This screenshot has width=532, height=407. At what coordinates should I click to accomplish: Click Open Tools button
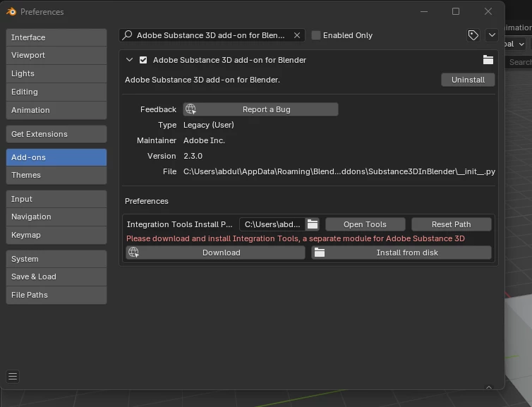(365, 224)
